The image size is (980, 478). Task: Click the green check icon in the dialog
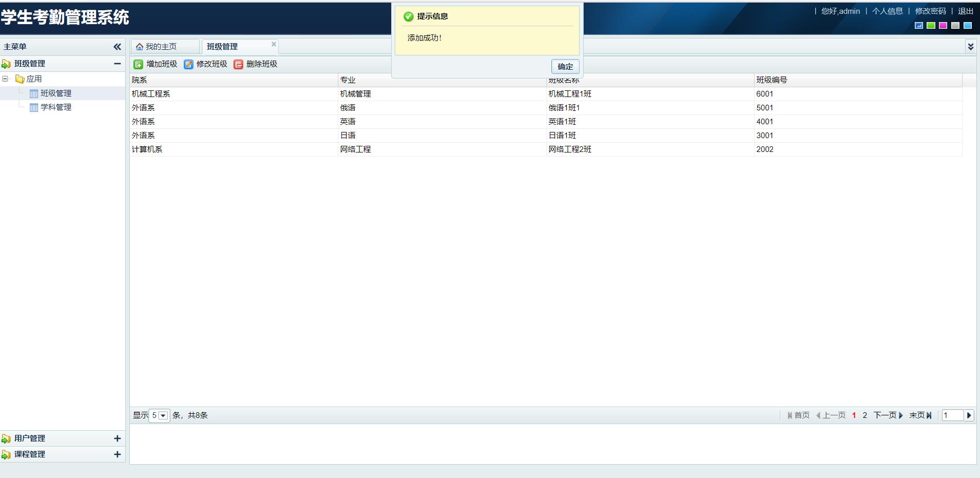tap(409, 16)
